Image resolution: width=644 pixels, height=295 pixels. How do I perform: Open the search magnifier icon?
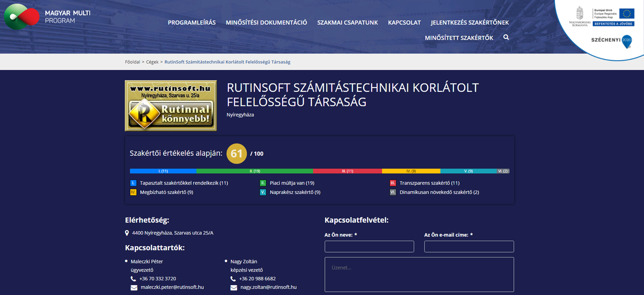coord(506,38)
